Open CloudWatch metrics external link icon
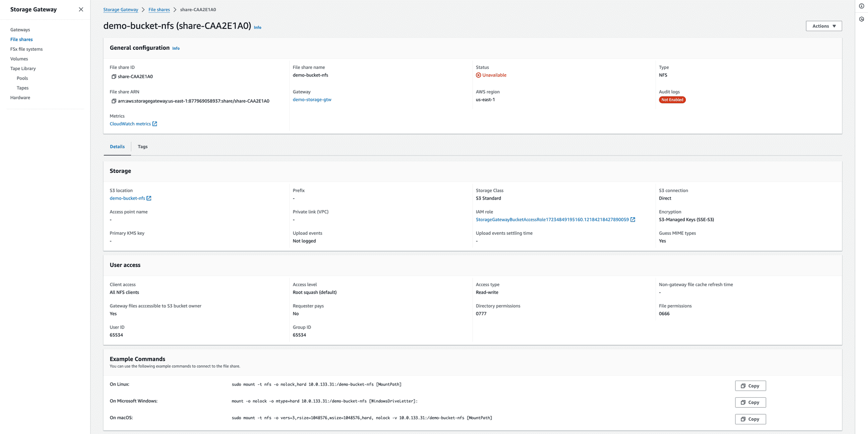 tap(155, 124)
